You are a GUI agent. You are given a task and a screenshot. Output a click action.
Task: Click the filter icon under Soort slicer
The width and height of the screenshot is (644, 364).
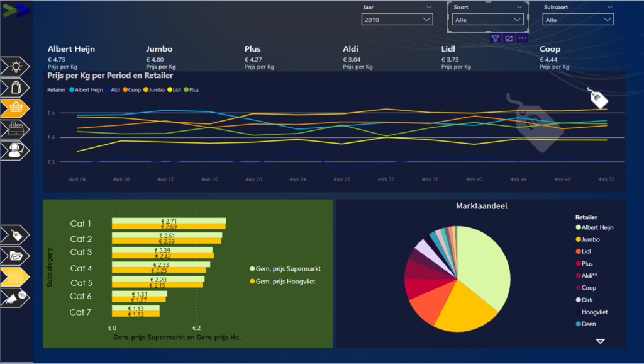click(496, 38)
